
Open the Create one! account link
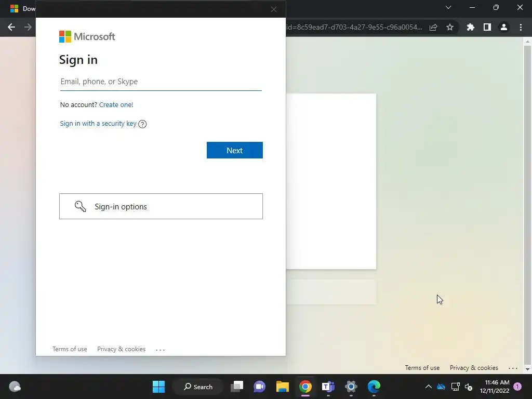coord(116,105)
